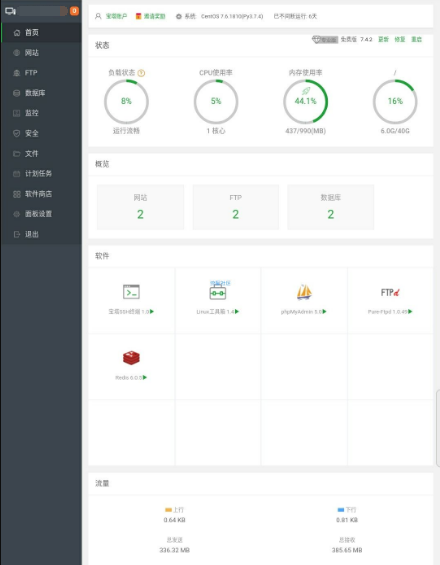
Task: Open the Linux工具箱 toolbox icon
Action: [218, 293]
